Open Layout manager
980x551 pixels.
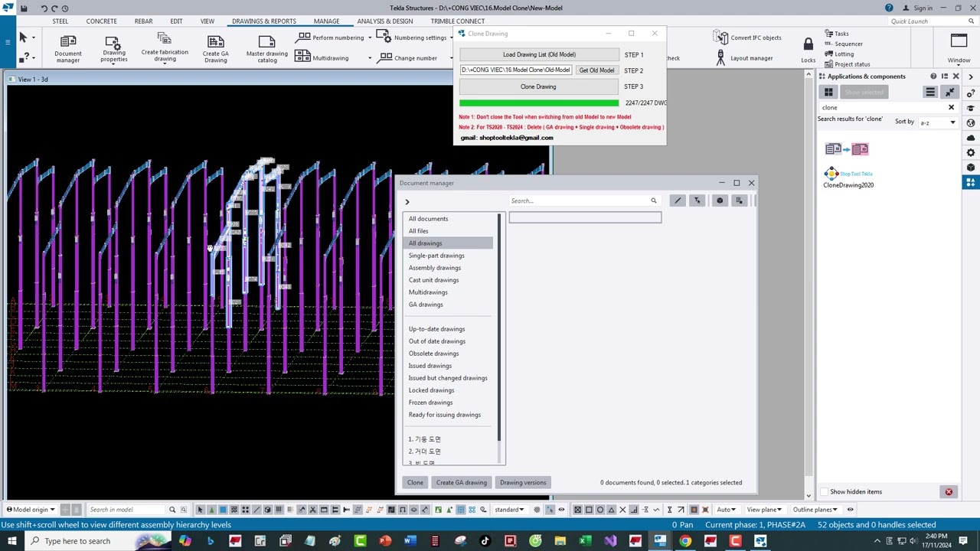coord(743,57)
